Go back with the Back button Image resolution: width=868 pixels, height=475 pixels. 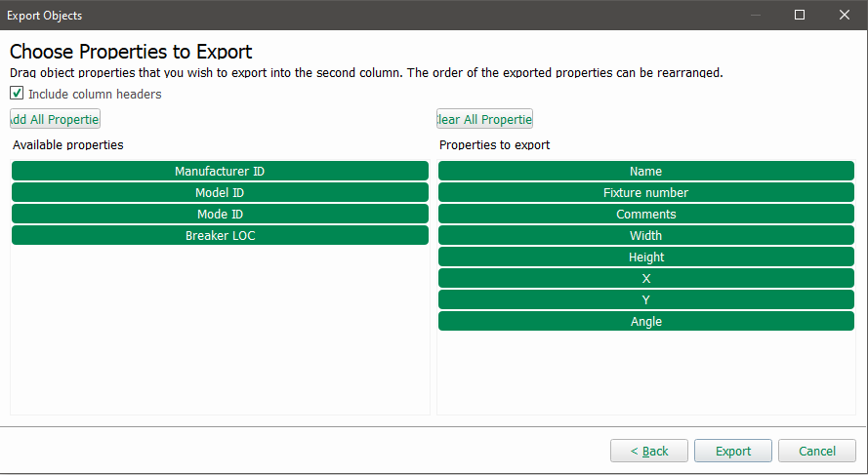coord(648,451)
